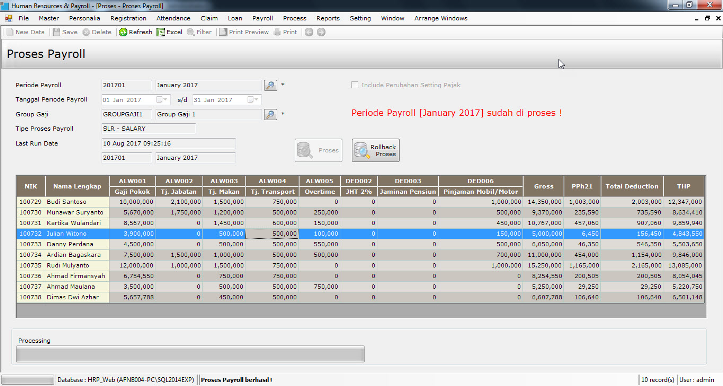The image size is (723, 386).
Task: Click the Last Run Date field
Action: tap(168, 143)
